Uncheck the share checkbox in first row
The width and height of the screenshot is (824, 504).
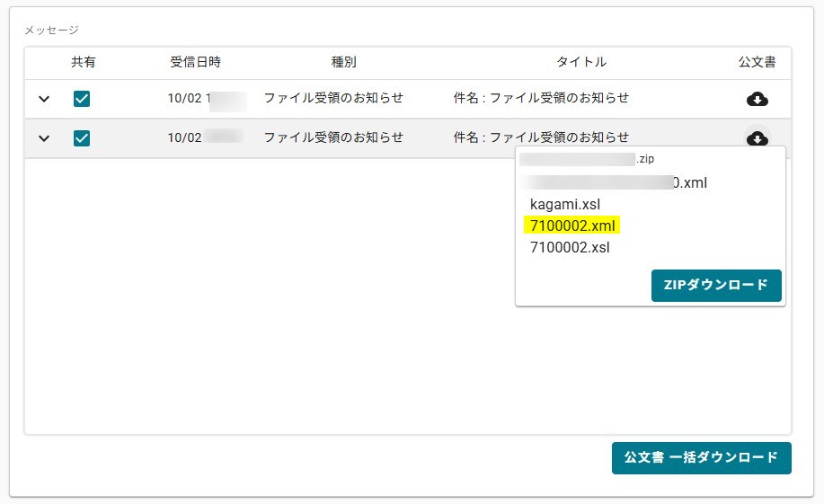(x=82, y=99)
